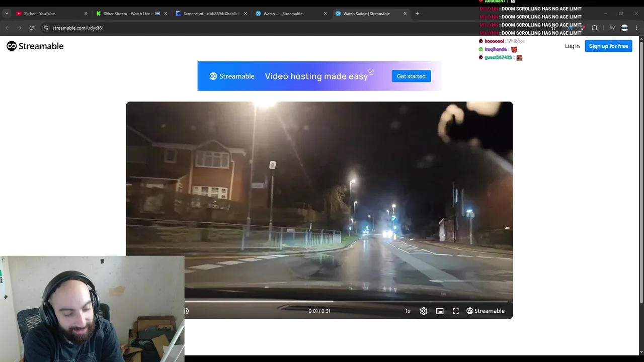Change the 1x playback speed

point(408,311)
